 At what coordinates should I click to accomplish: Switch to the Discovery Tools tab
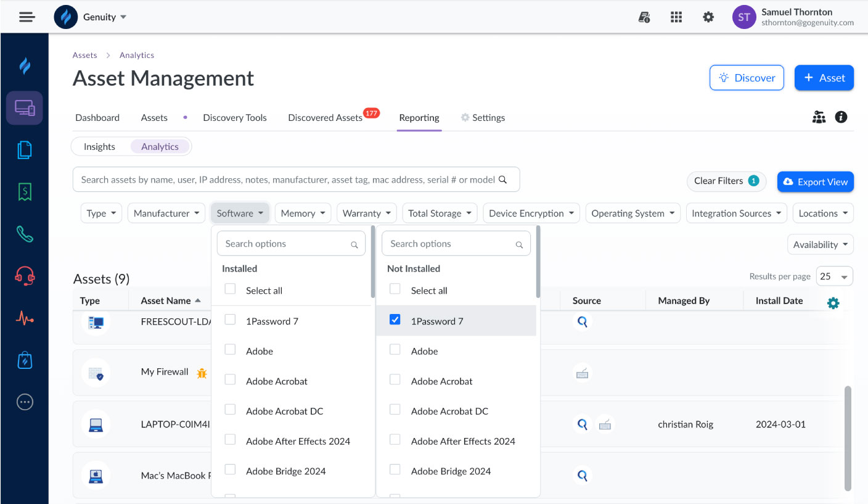235,117
